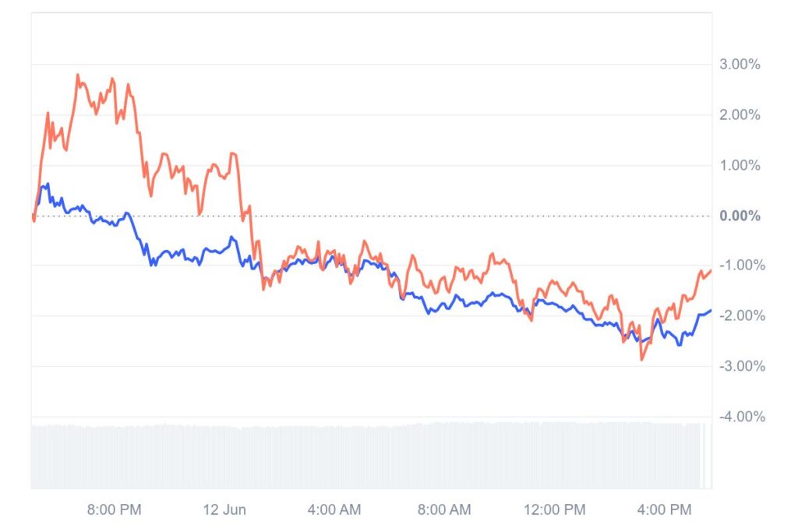
Task: Select the 4:00 PM time label
Action: pyautogui.click(x=665, y=510)
